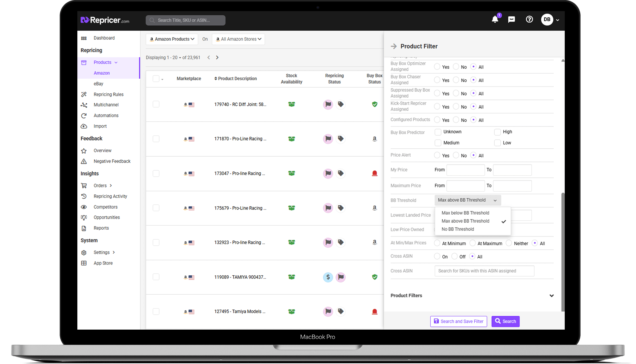Open eBay under Products in sidebar
Image resolution: width=636 pixels, height=364 pixels.
click(x=98, y=84)
